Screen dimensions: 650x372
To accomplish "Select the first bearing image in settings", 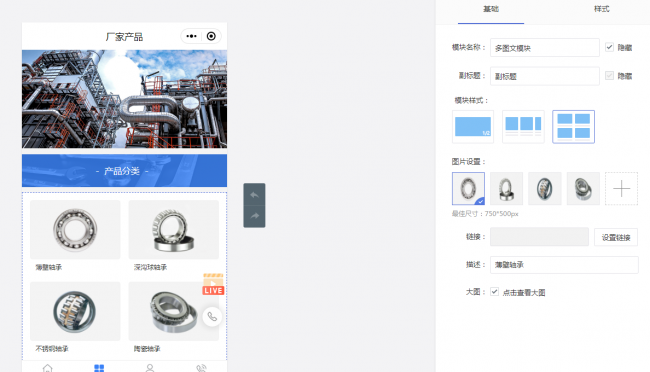I will pyautogui.click(x=468, y=189).
